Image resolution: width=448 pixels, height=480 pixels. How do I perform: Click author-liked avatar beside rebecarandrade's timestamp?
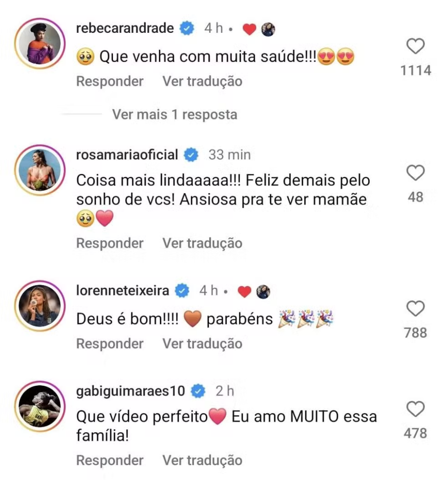click(268, 29)
